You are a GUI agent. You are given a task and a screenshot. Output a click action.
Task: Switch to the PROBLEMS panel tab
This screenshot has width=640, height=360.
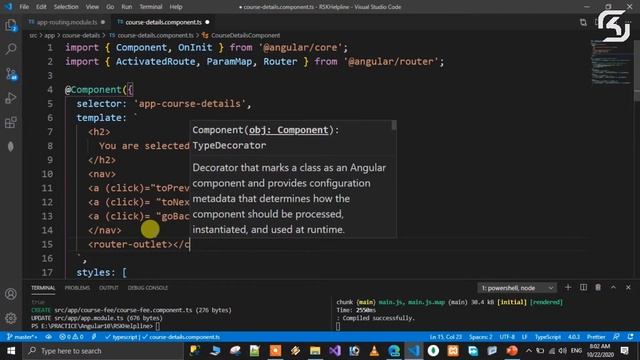[x=77, y=288]
